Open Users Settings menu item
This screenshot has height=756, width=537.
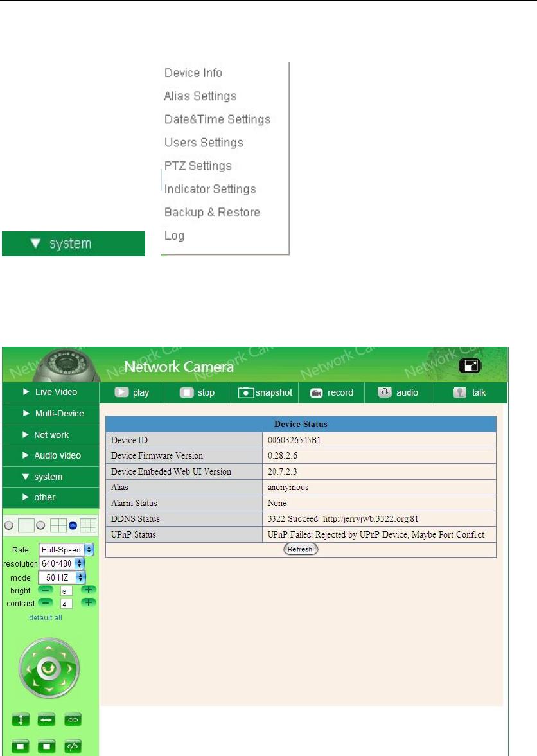tap(204, 142)
